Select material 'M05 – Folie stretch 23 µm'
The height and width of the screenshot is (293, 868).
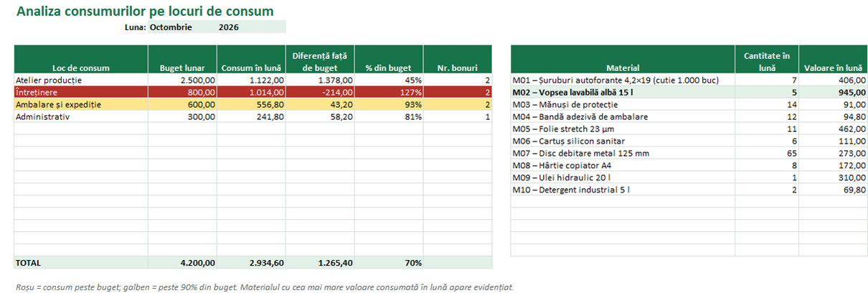623,129
